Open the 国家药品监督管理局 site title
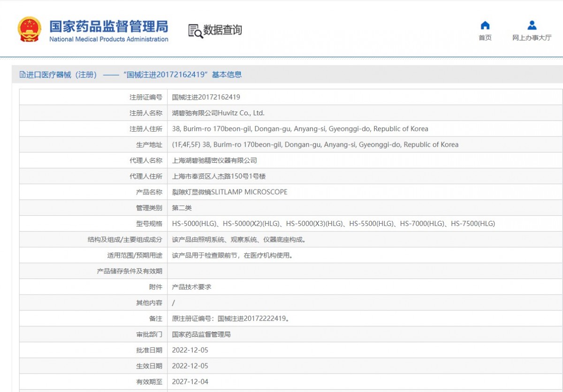The width and height of the screenshot is (563, 392). (x=108, y=26)
